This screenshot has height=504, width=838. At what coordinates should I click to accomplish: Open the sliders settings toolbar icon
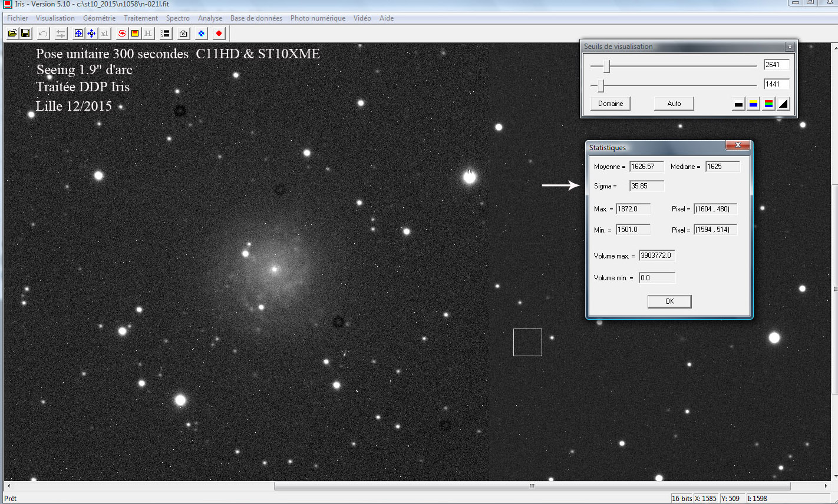pyautogui.click(x=61, y=34)
